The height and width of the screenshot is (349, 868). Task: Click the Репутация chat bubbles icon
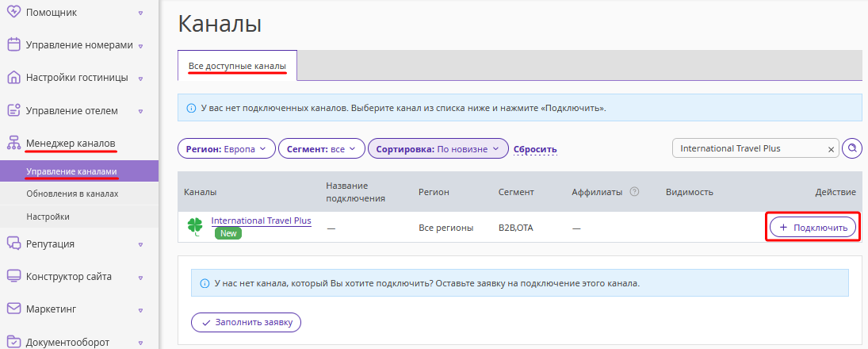[x=13, y=244]
